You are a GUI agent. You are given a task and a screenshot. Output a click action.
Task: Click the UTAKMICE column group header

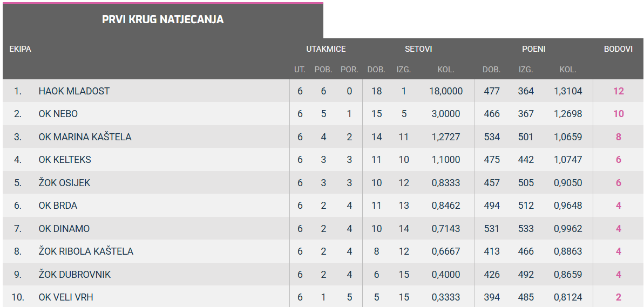(x=326, y=49)
